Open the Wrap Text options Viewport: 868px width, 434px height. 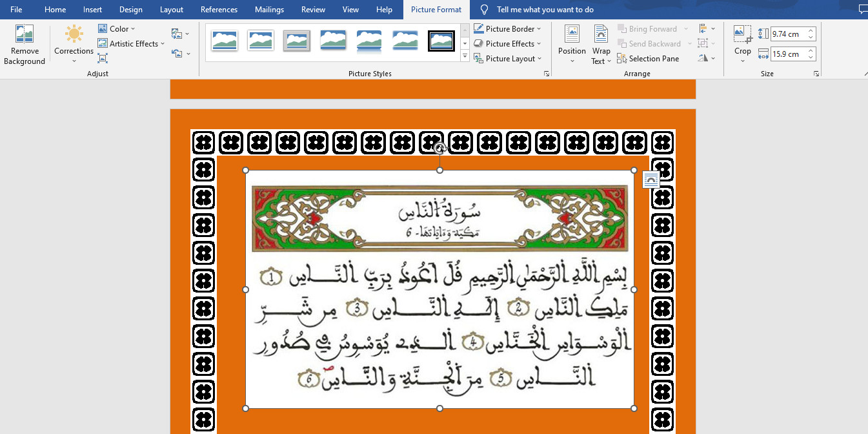(601, 45)
